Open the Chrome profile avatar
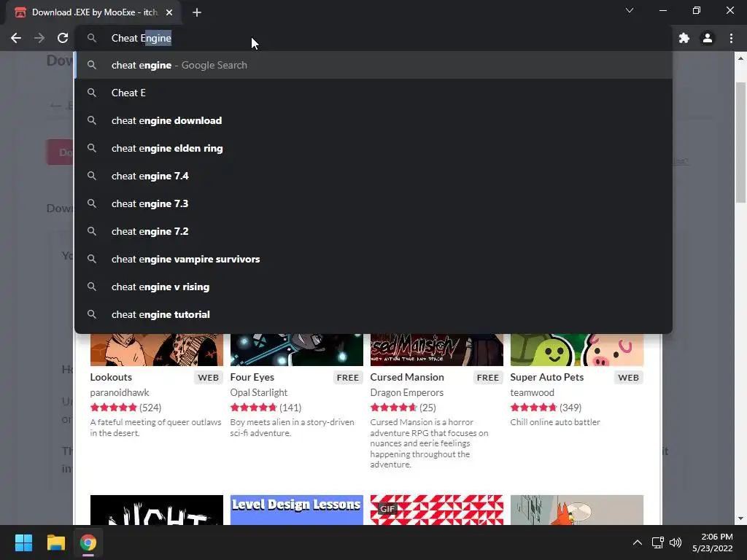This screenshot has height=560, width=747. pos(708,38)
